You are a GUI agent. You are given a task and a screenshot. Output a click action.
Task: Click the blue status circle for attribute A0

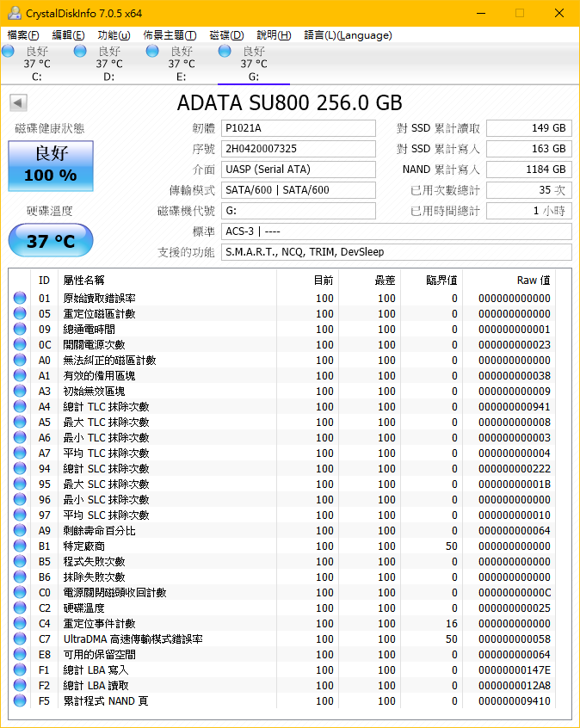(20, 360)
